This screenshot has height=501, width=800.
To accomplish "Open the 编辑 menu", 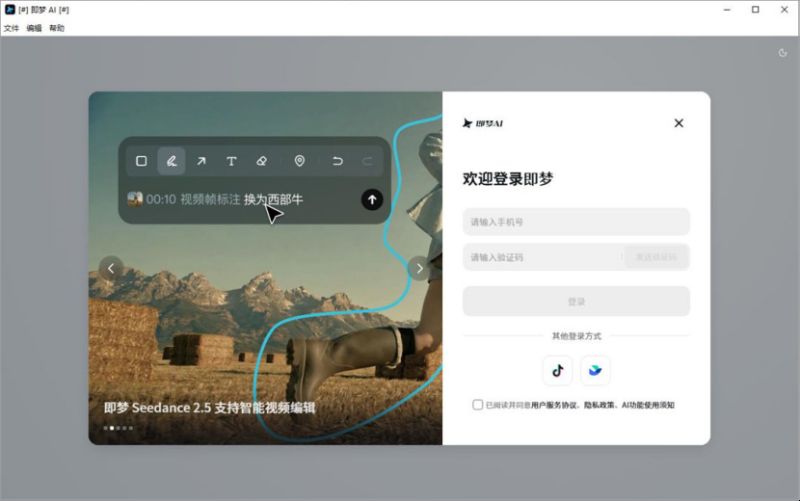I will (x=34, y=28).
